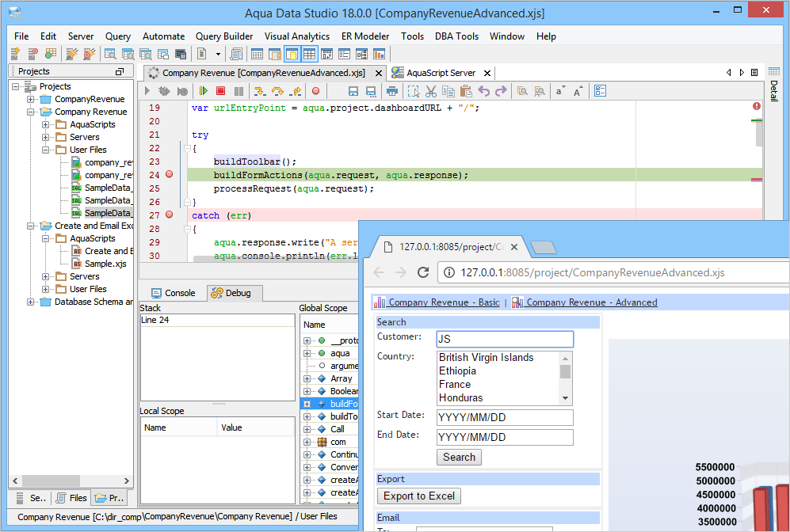Open the Query menu
The width and height of the screenshot is (790, 532).
click(118, 36)
